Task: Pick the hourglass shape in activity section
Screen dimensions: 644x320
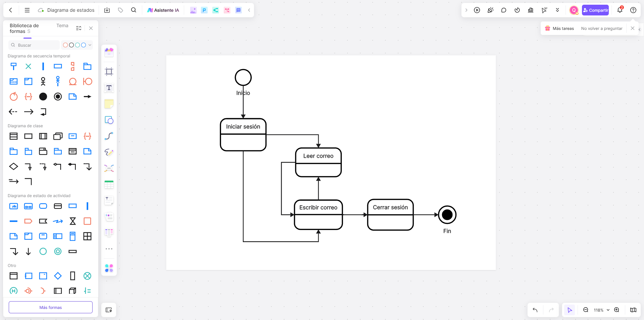Action: coord(72,221)
